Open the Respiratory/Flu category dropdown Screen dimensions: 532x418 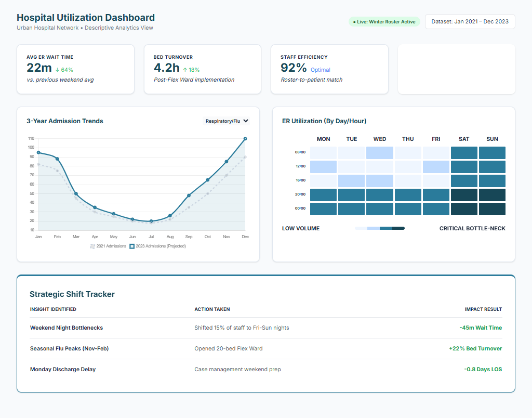pos(227,121)
